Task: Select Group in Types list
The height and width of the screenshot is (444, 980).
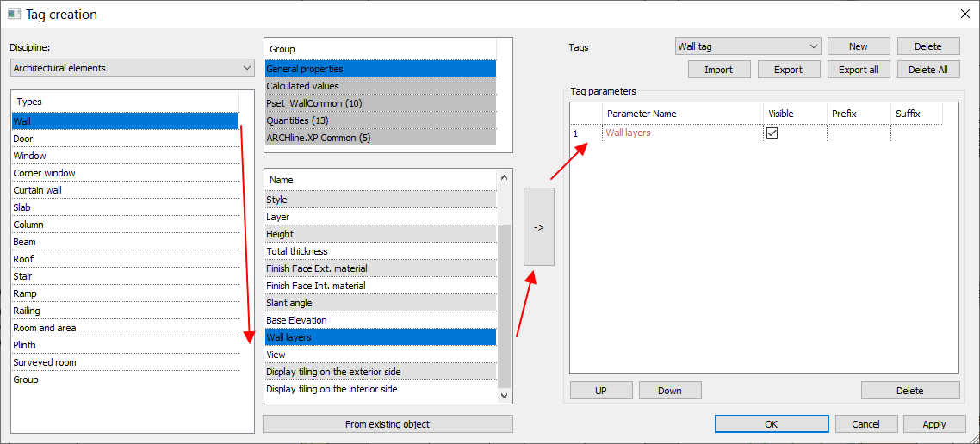Action: 125,379
